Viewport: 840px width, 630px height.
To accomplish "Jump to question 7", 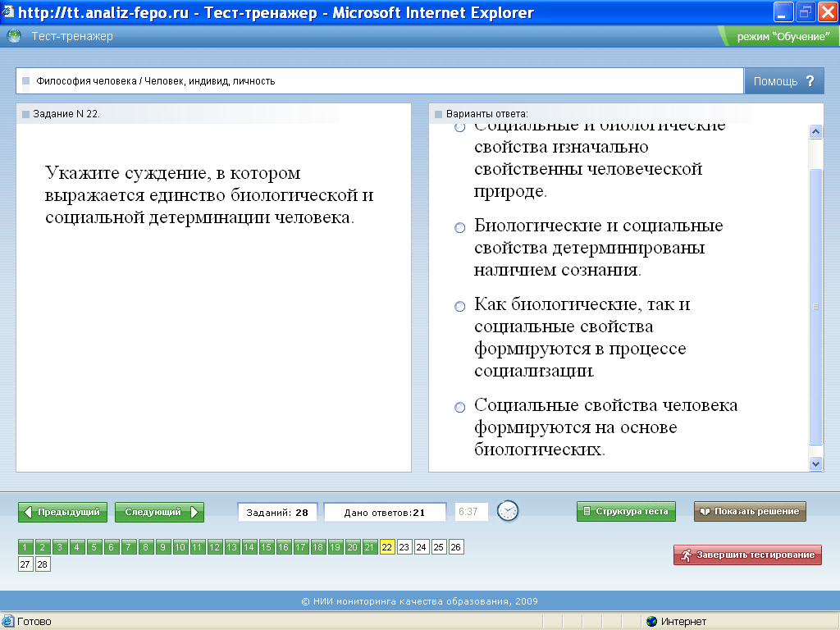I will click(129, 547).
